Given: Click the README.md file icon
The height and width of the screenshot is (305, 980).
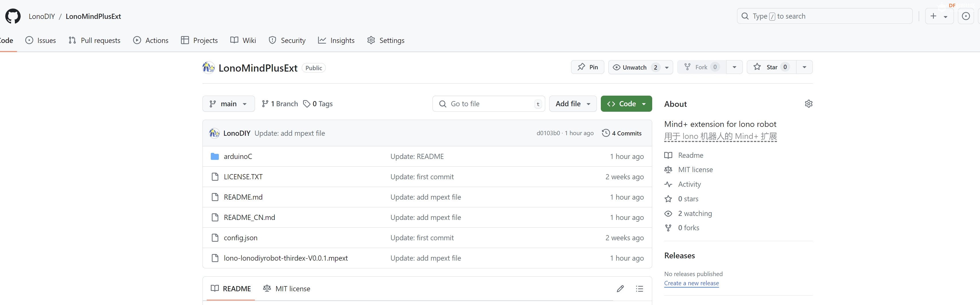Looking at the screenshot, I should point(215,197).
